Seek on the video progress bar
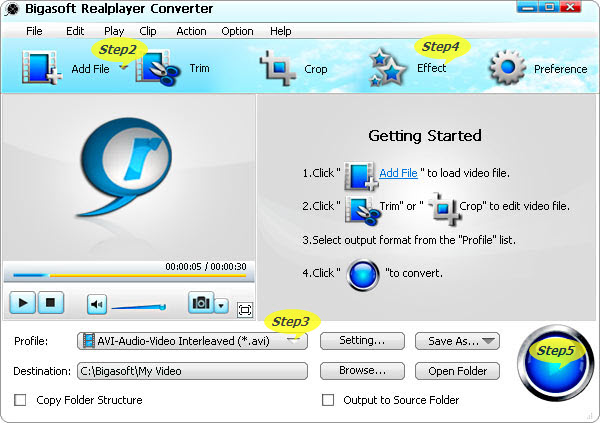600x423 pixels. (129, 275)
